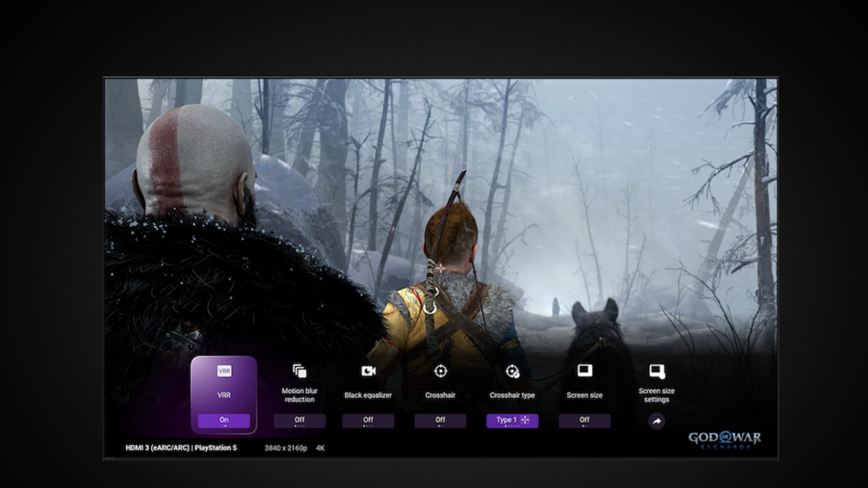
Task: Click the Crosshair target icon
Action: (x=440, y=371)
